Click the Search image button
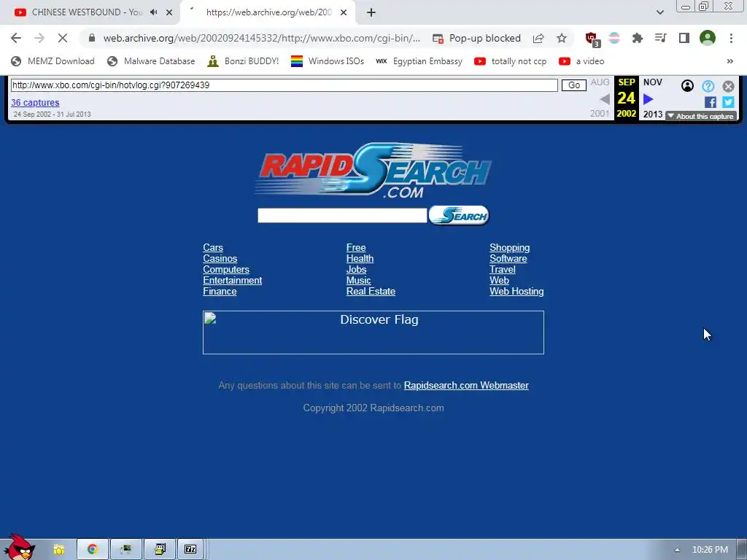 coord(459,215)
